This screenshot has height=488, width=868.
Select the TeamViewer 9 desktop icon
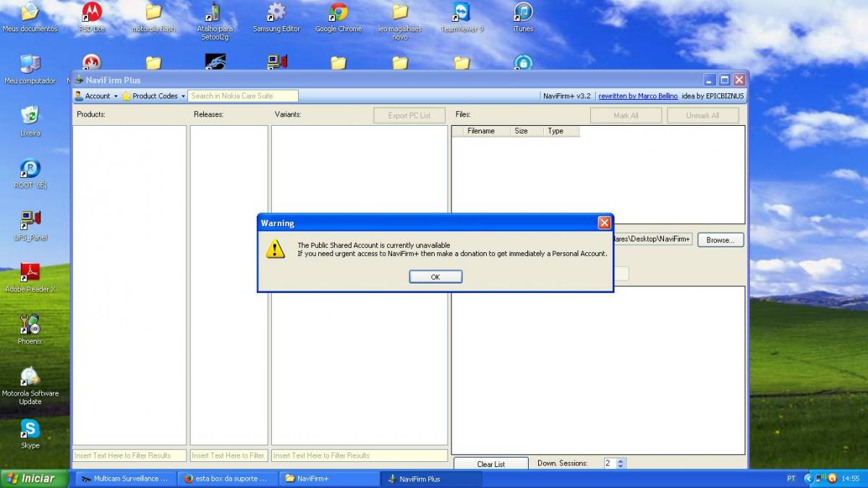(x=461, y=17)
